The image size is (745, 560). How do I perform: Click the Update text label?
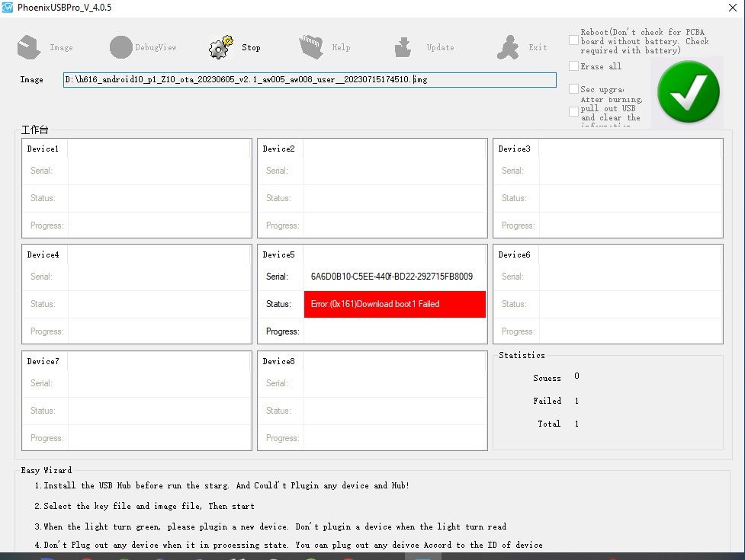[x=440, y=47]
